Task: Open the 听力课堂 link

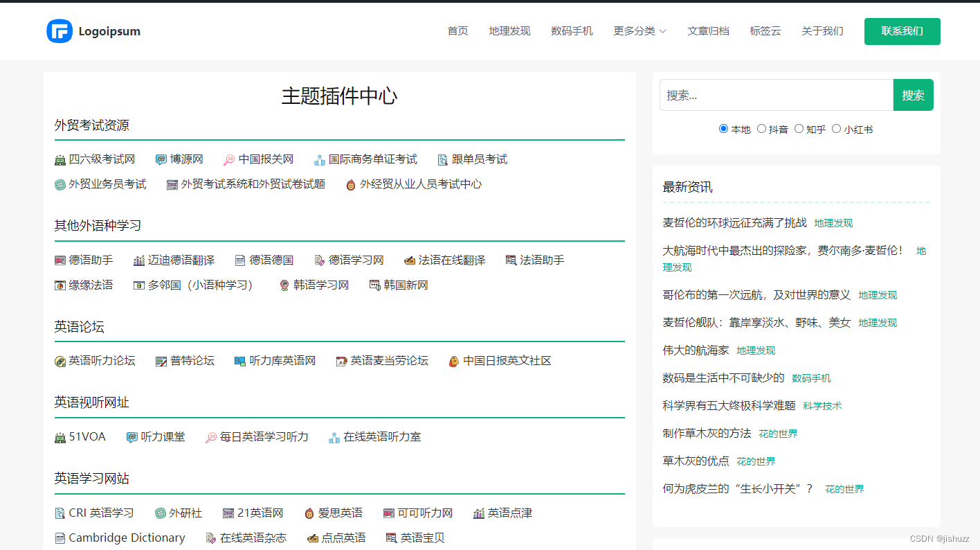Action: pos(163,437)
